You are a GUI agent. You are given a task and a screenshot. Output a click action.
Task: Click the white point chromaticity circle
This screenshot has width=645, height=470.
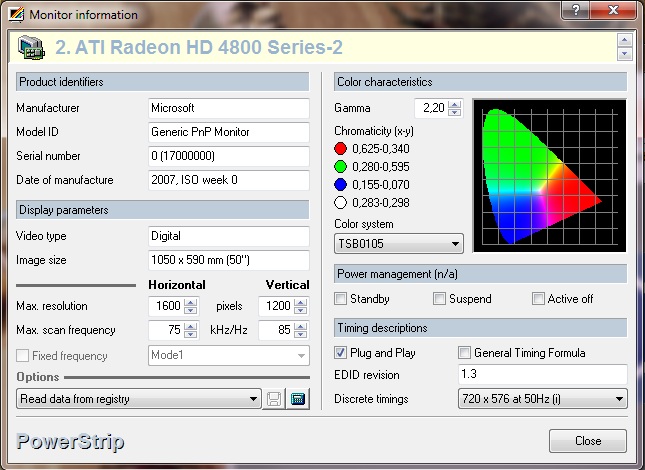tap(341, 203)
